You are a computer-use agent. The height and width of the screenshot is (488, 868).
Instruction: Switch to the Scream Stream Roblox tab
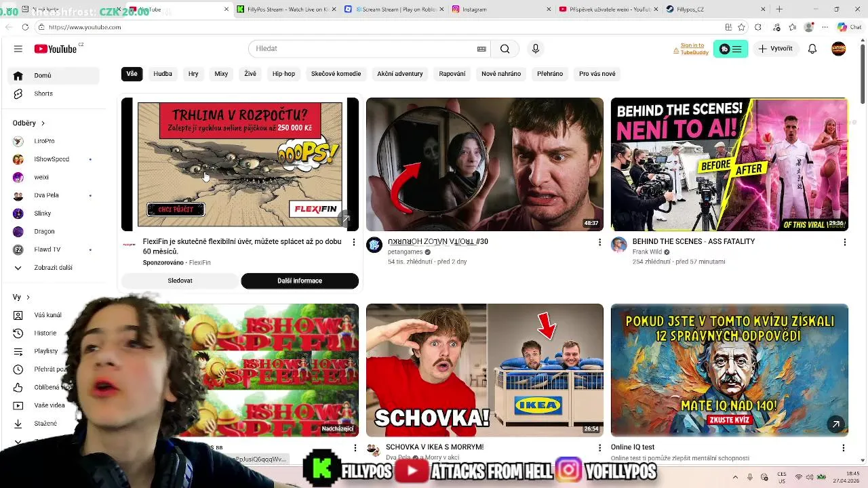coord(393,9)
